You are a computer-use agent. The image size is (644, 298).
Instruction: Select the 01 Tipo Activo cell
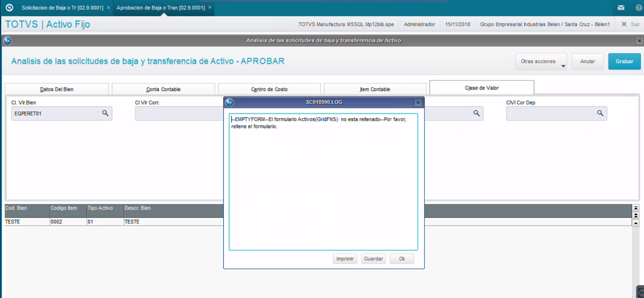pos(105,222)
